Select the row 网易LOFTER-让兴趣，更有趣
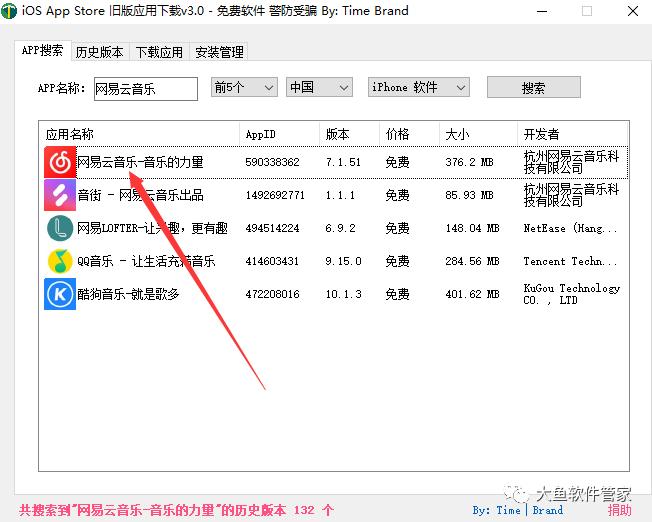652x522 pixels. (336, 228)
